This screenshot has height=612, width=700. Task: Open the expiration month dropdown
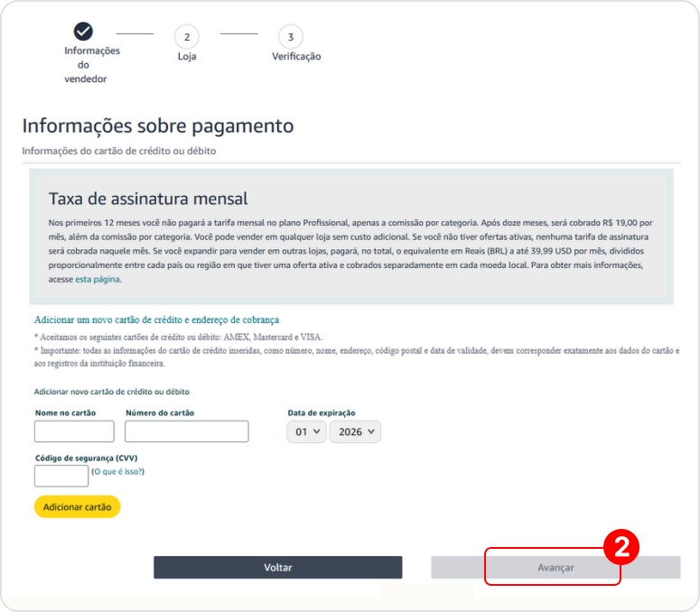click(307, 431)
